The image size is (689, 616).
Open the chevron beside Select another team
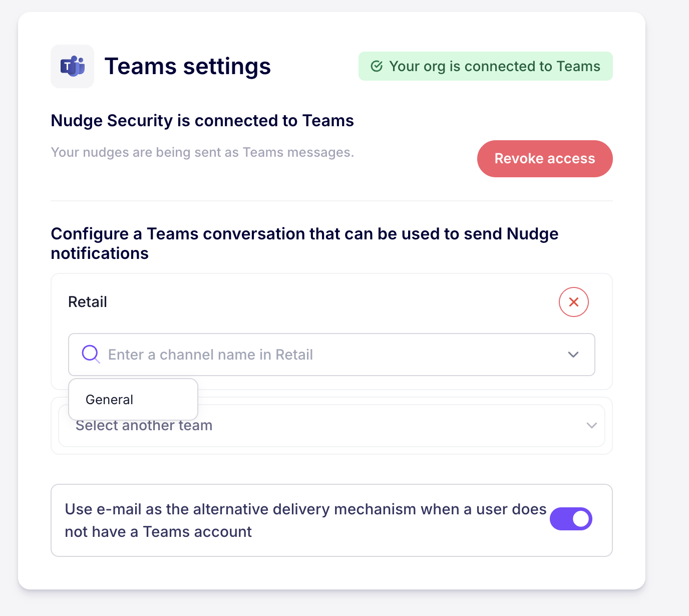tap(591, 426)
